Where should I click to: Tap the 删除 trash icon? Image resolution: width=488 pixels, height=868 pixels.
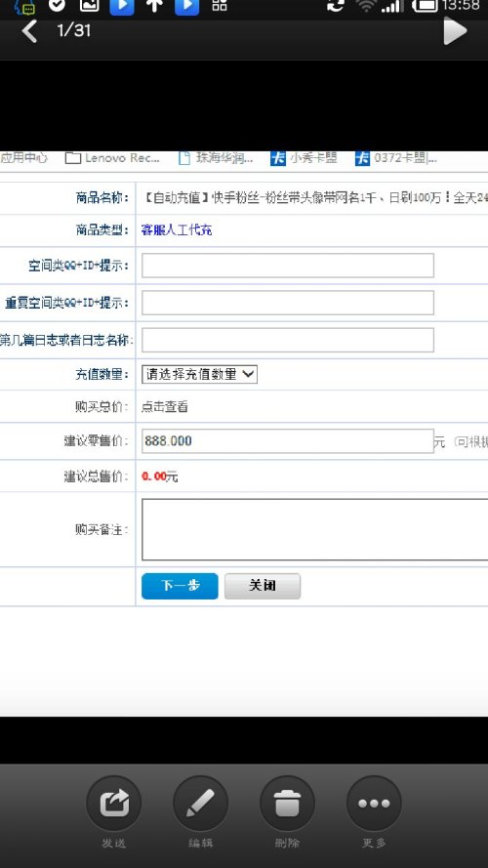[287, 803]
